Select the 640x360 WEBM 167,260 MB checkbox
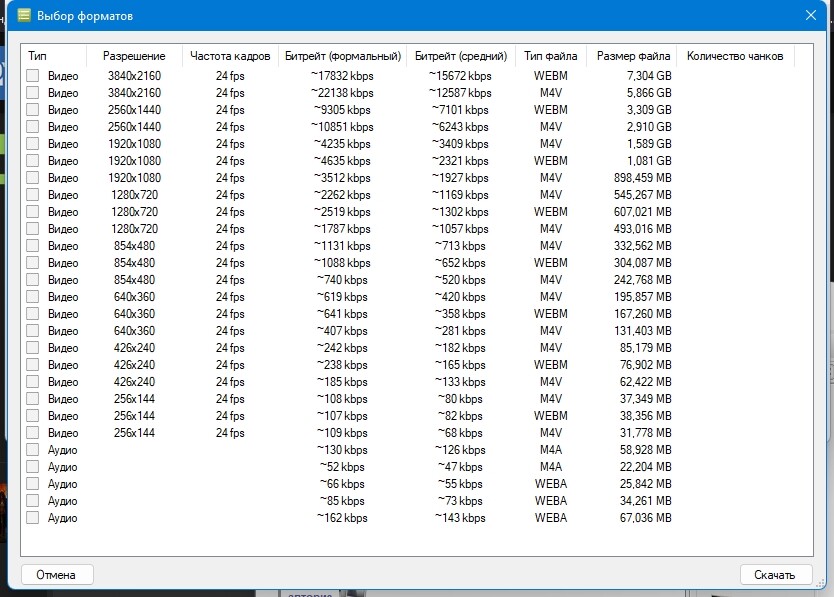The height and width of the screenshot is (597, 834). tap(32, 313)
